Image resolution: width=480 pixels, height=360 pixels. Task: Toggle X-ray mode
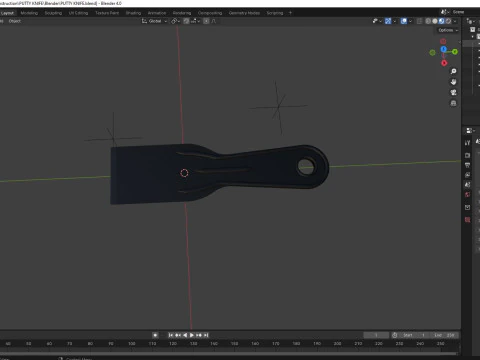tap(419, 21)
